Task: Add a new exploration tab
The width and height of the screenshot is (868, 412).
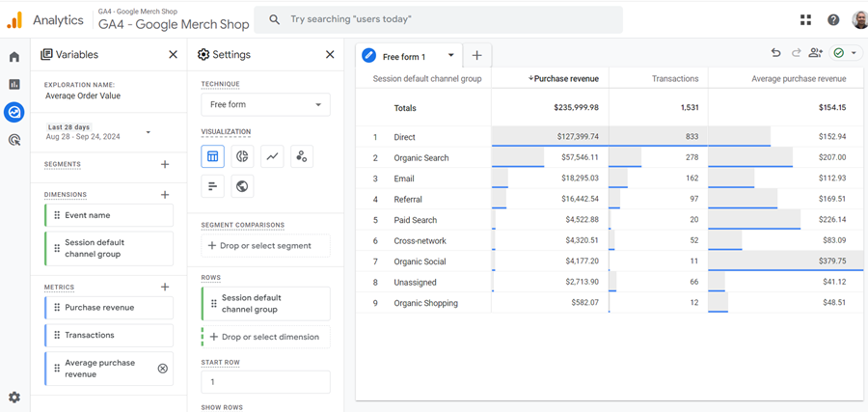Action: point(477,55)
